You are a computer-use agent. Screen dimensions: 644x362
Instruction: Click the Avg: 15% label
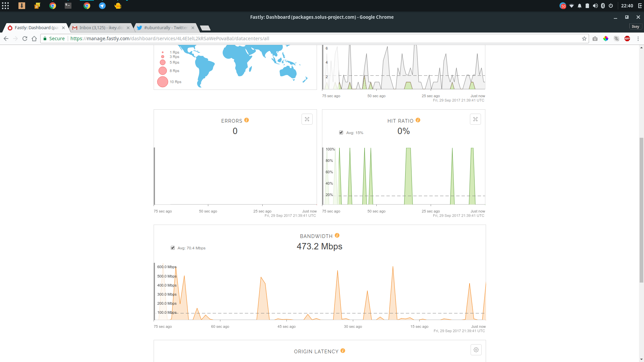(x=355, y=133)
